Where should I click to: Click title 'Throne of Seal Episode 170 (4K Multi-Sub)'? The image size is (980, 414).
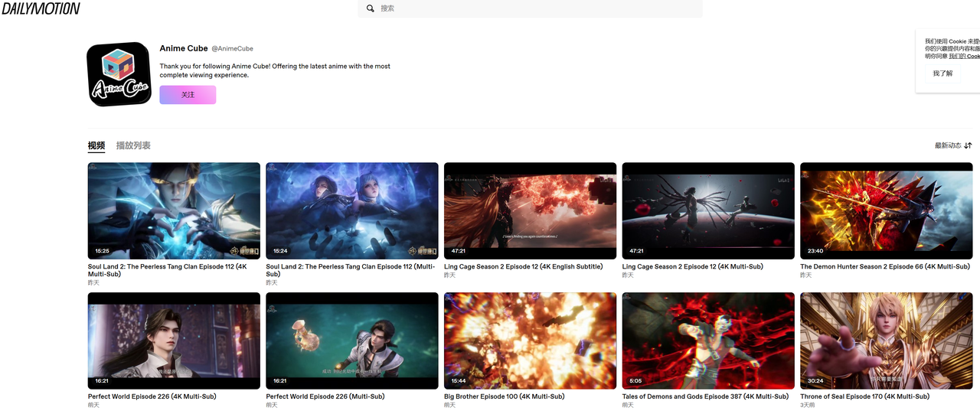click(x=864, y=396)
